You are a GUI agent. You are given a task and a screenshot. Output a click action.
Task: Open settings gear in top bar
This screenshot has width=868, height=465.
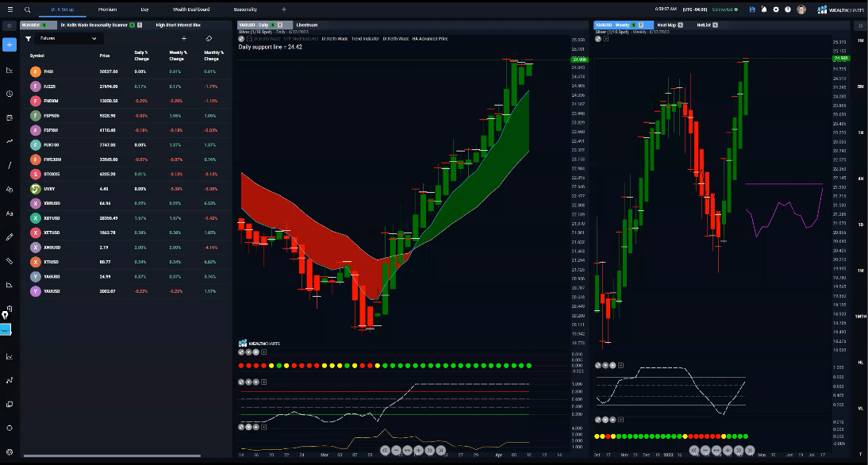tap(776, 10)
